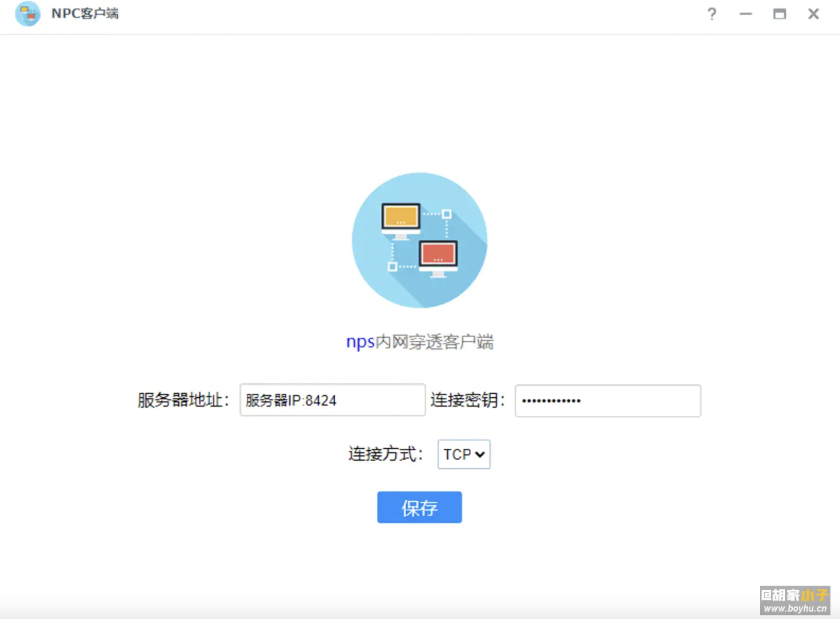Screen dimensions: 840x619
Task: Minimize the NPC客户端 window
Action: click(x=746, y=14)
